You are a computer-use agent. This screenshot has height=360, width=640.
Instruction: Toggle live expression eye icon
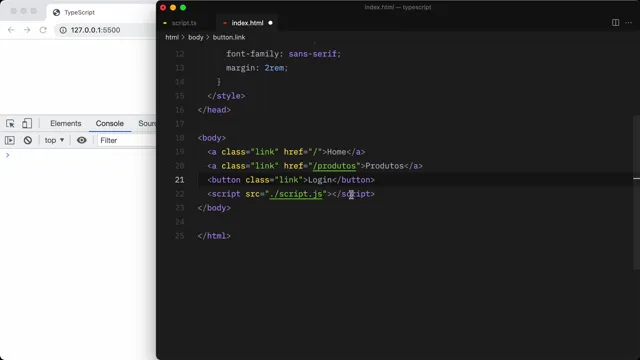click(82, 140)
